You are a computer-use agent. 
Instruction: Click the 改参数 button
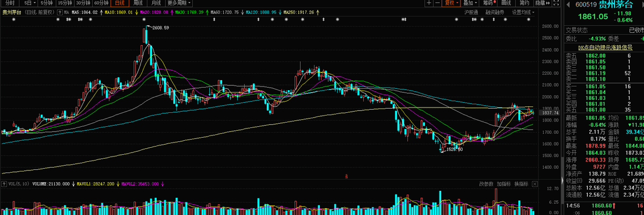click(486, 184)
